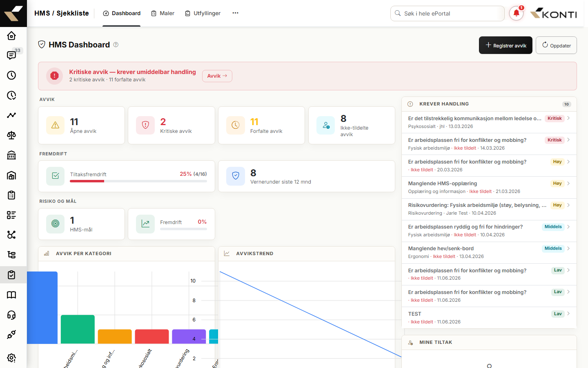588x368 pixels.
Task: Click the shield icon on Kritiske avvik card
Action: [x=145, y=125]
